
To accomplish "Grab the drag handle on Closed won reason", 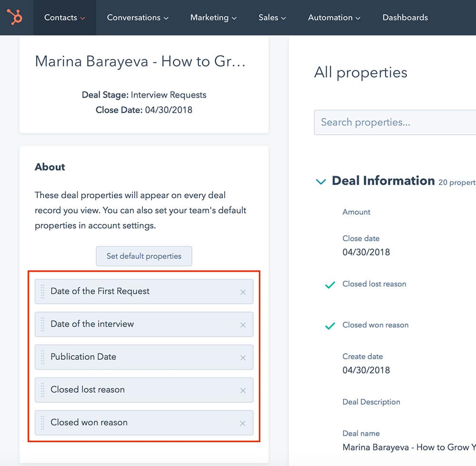I will [x=42, y=423].
